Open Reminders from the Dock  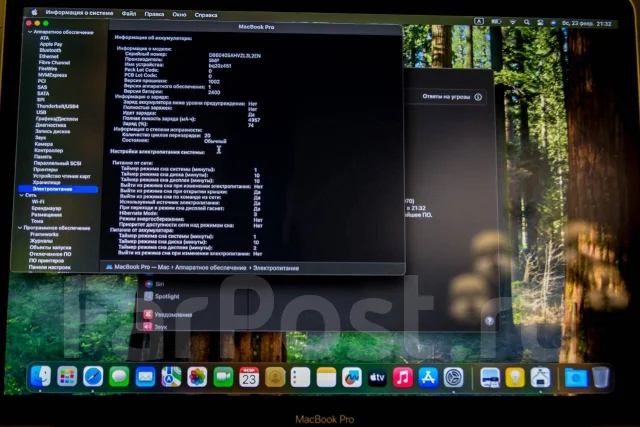click(300, 378)
